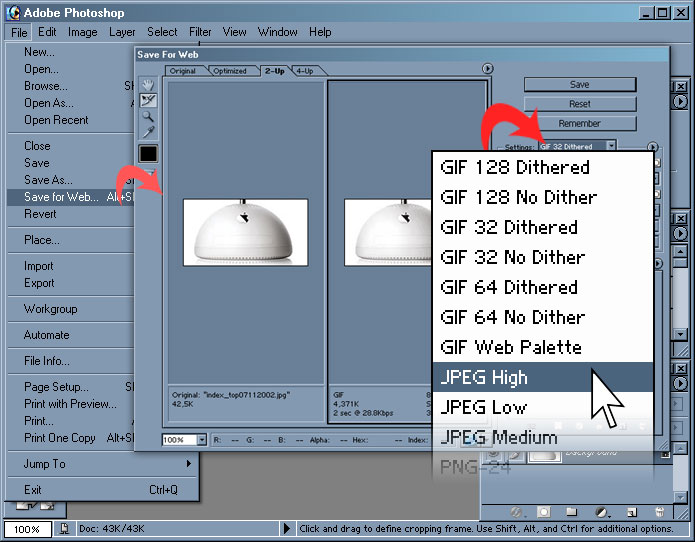695x542 pixels.
Task: Open the status bar info triangle menu
Action: (x=287, y=528)
